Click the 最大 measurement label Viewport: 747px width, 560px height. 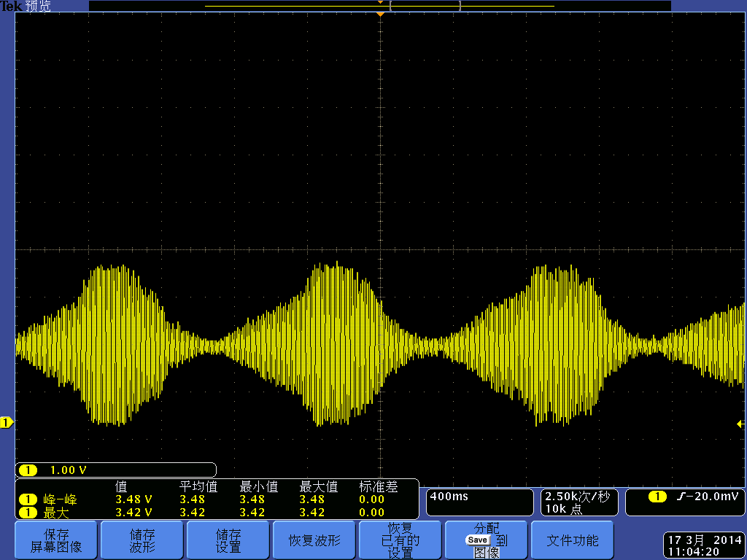coord(55,513)
